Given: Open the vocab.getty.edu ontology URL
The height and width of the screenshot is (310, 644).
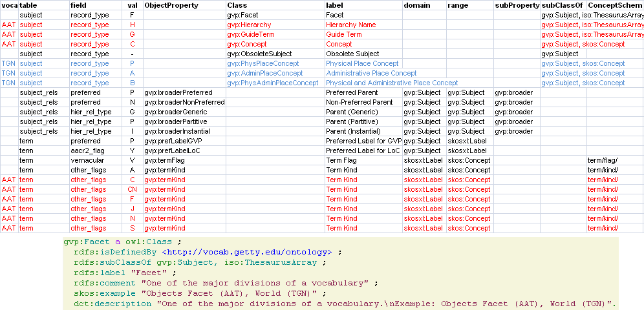Looking at the screenshot, I should coord(246,252).
